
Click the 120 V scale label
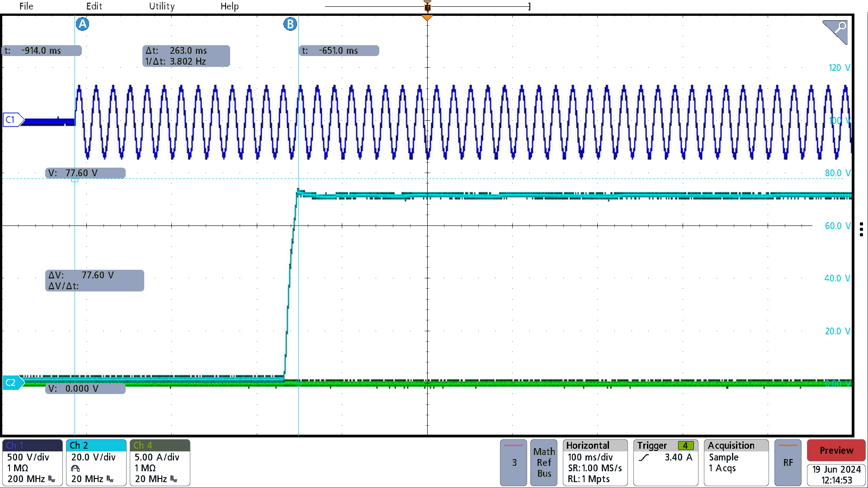[839, 68]
